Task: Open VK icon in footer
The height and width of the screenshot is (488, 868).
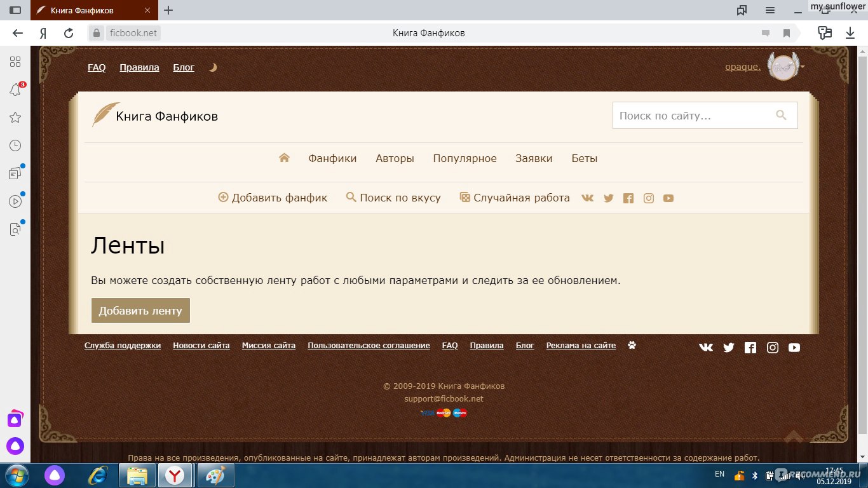Action: [x=706, y=348]
